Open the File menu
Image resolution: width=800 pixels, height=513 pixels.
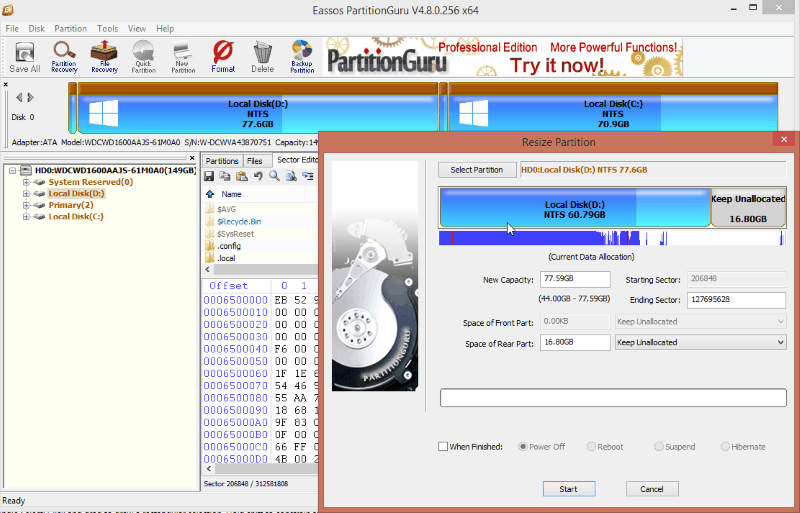12,29
